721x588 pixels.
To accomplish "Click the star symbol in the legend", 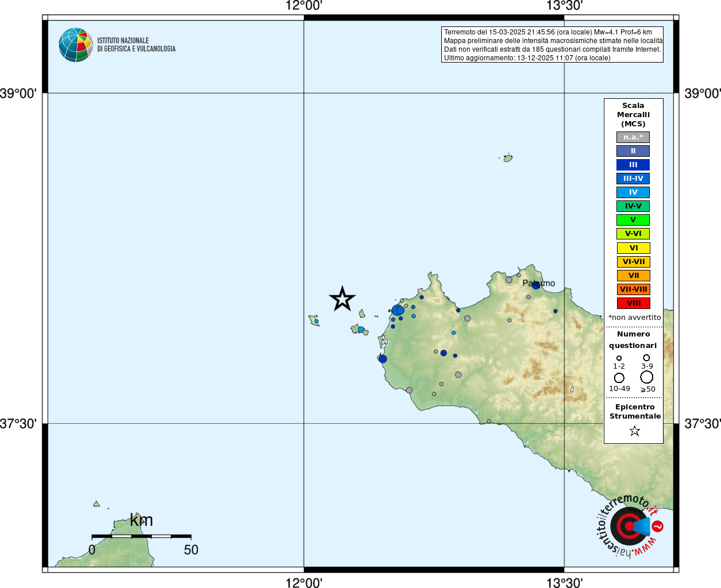I will pyautogui.click(x=634, y=431).
